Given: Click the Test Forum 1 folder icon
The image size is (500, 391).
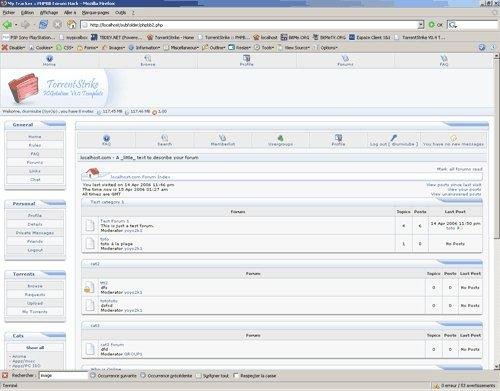Looking at the screenshot, I should coord(90,225).
